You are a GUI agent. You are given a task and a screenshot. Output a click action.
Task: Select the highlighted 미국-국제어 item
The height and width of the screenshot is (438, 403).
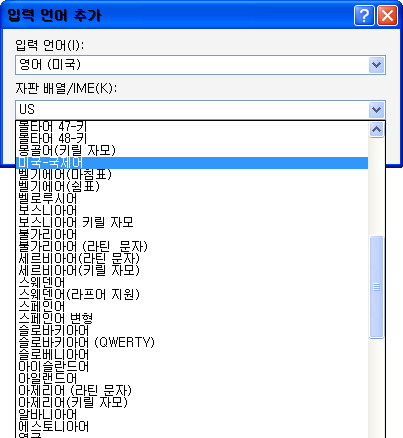pyautogui.click(x=192, y=163)
